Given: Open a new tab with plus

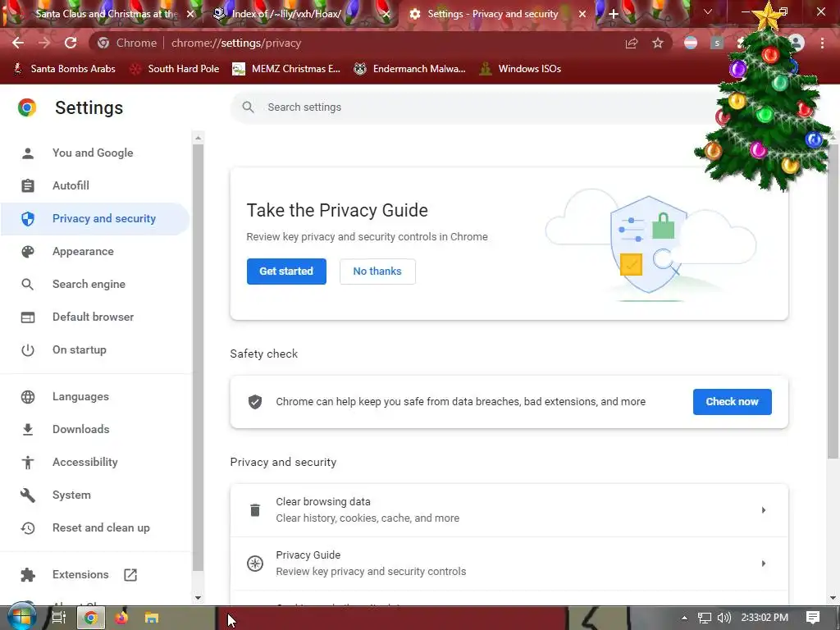Looking at the screenshot, I should [x=614, y=14].
